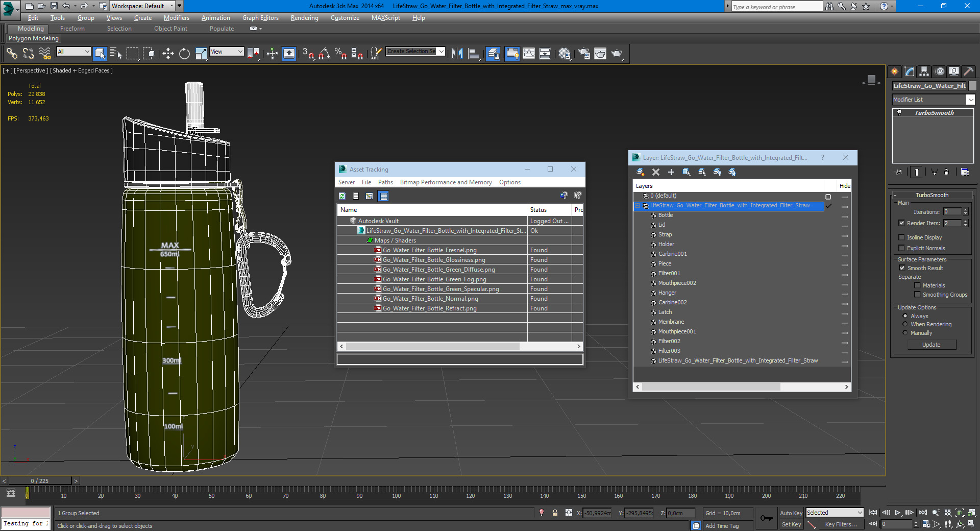Click Add Time Tag
The width and height of the screenshot is (980, 531).
pyautogui.click(x=722, y=526)
